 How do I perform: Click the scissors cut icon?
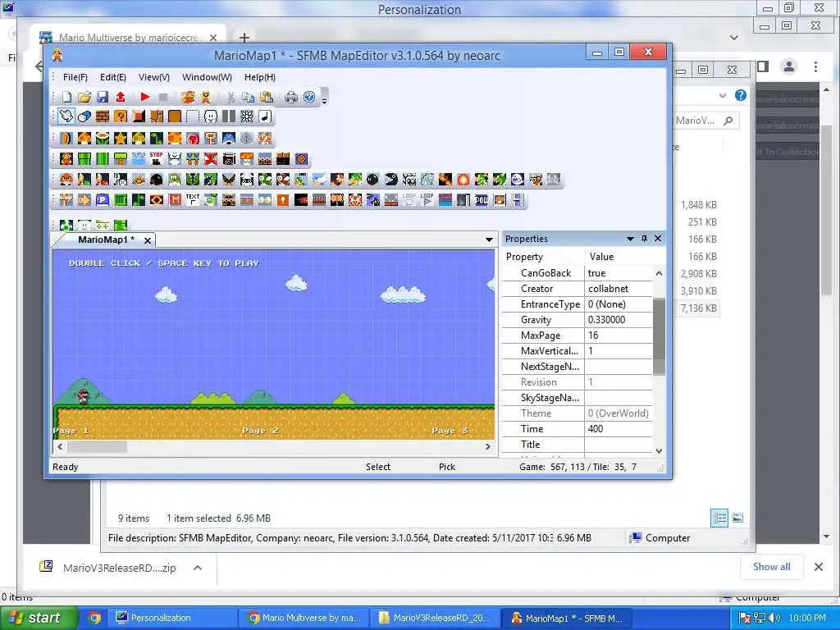pyautogui.click(x=231, y=97)
